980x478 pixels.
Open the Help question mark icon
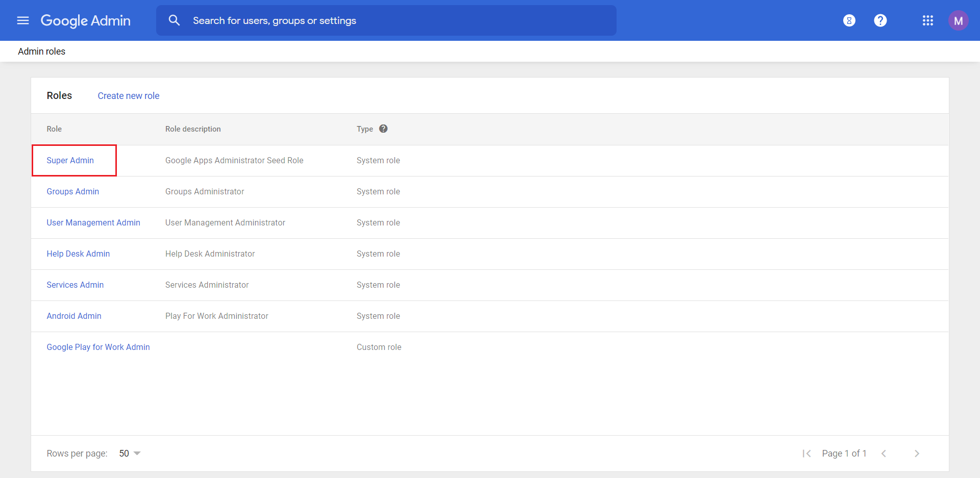pos(880,20)
